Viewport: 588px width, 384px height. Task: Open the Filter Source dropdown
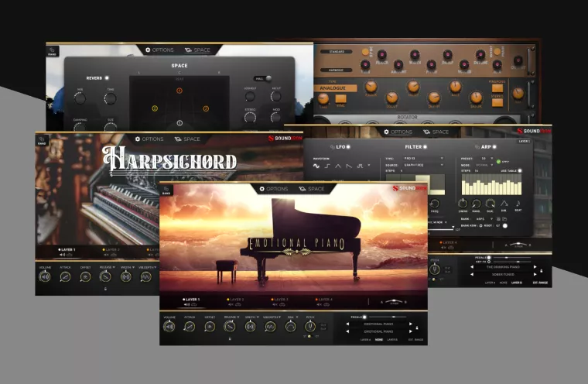[x=424, y=165]
